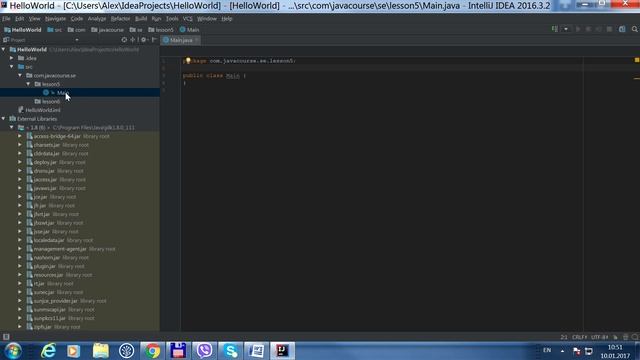Screen dimensions: 640x360
Task: Click the UTF-8 encoding in status bar
Action: pos(600,337)
